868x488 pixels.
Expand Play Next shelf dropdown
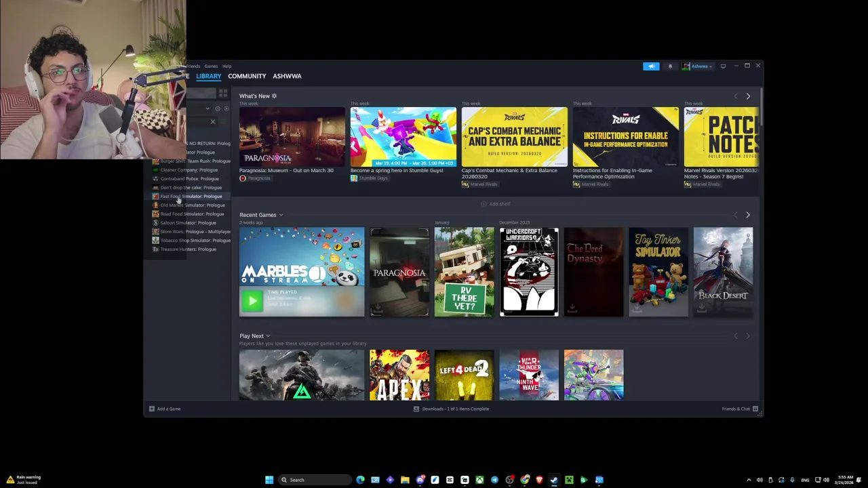click(268, 336)
